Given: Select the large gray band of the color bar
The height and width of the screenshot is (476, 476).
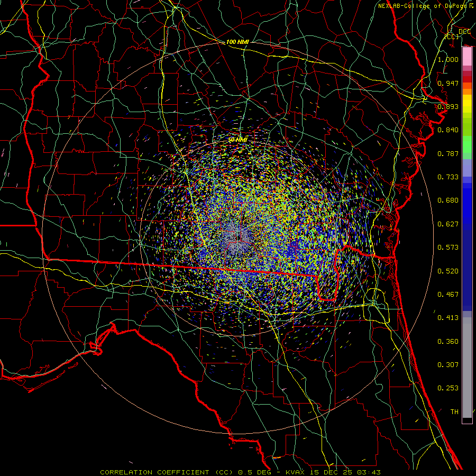Looking at the screenshot, I should pyautogui.click(x=467, y=368).
